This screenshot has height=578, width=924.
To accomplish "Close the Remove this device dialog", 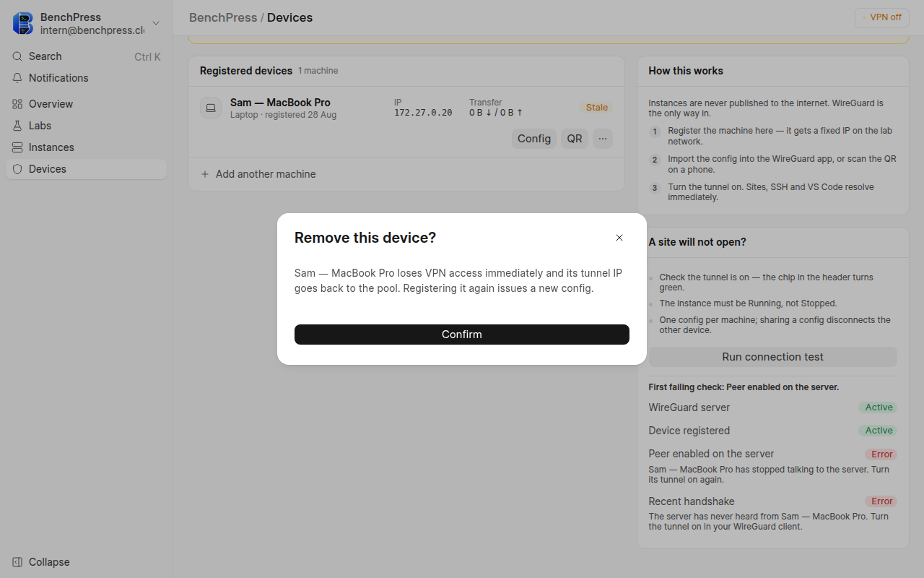I will (619, 238).
